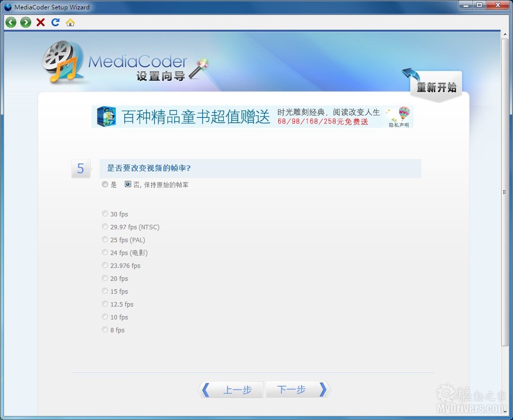The width and height of the screenshot is (513, 420).
Task: Refresh the page with the blue reload icon
Action: [55, 22]
